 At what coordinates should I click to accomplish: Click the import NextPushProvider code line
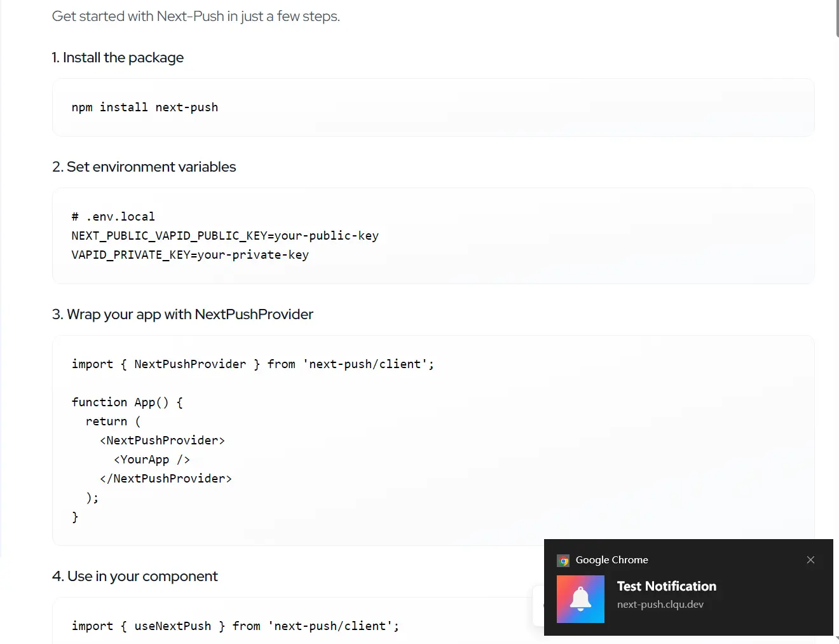coord(252,364)
